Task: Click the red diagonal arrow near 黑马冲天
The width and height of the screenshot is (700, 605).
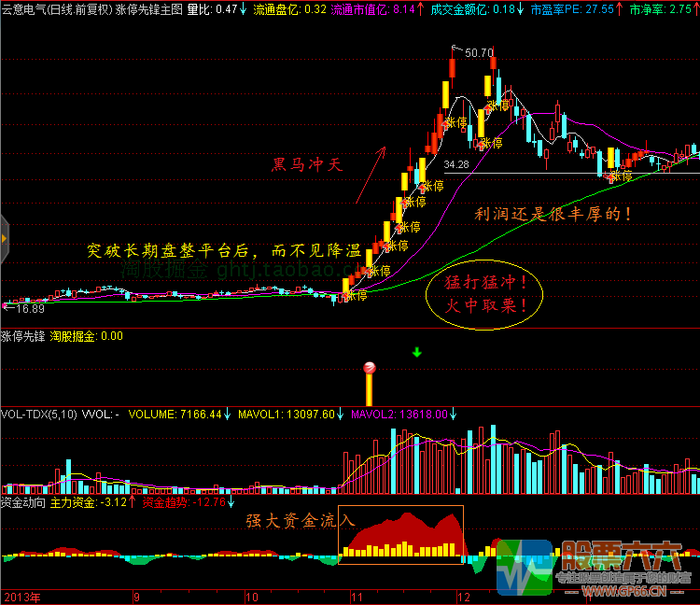Action: (370, 175)
